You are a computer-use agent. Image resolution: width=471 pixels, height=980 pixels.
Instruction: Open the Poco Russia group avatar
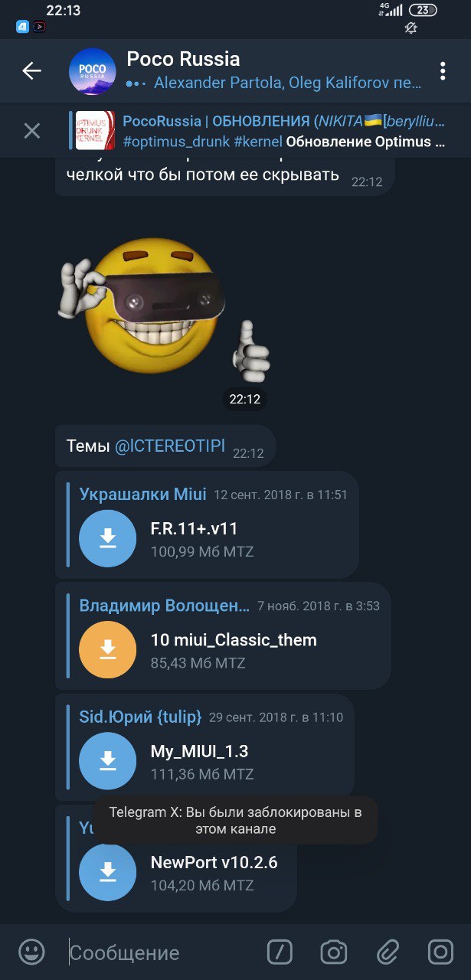click(92, 71)
